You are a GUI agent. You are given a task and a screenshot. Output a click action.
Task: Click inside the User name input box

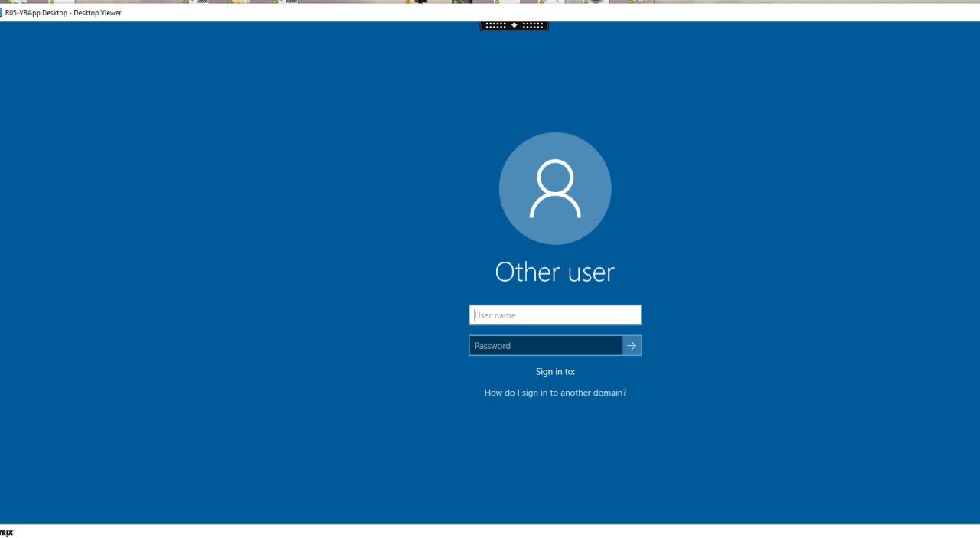tap(555, 315)
